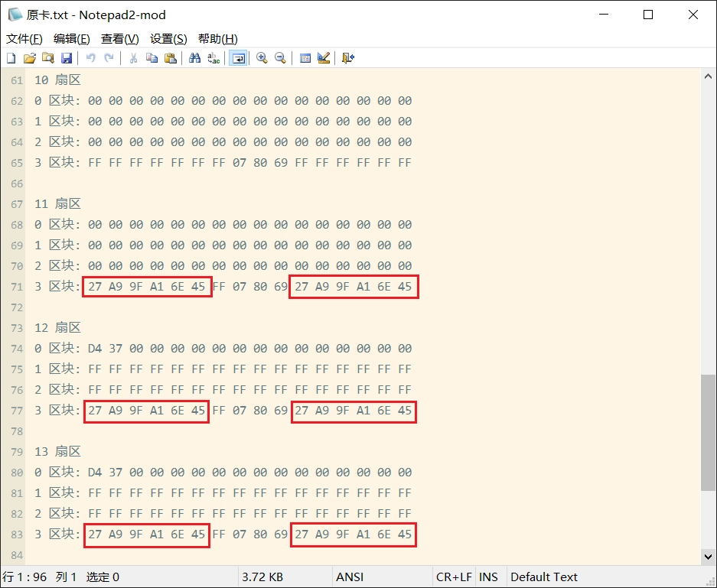
Task: Change ANSI encoding in status bar
Action: click(x=350, y=577)
